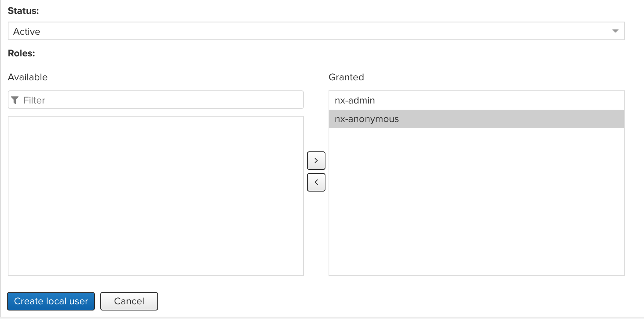Click the Status field label
Viewport: 644px width, 319px height.
pos(24,11)
